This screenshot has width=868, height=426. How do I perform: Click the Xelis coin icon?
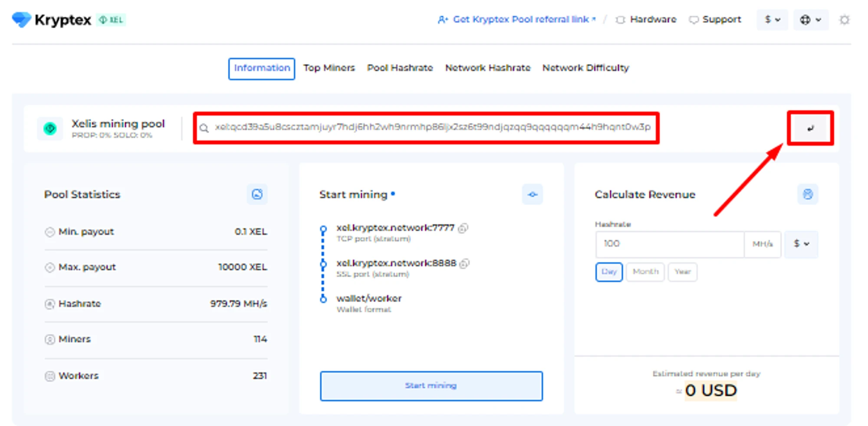click(x=50, y=128)
